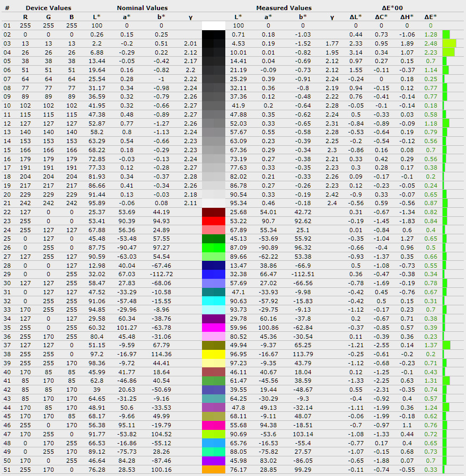The height and width of the screenshot is (476, 466).
Task: Select the ΔE* value 2.48
Action: click(x=430, y=43)
